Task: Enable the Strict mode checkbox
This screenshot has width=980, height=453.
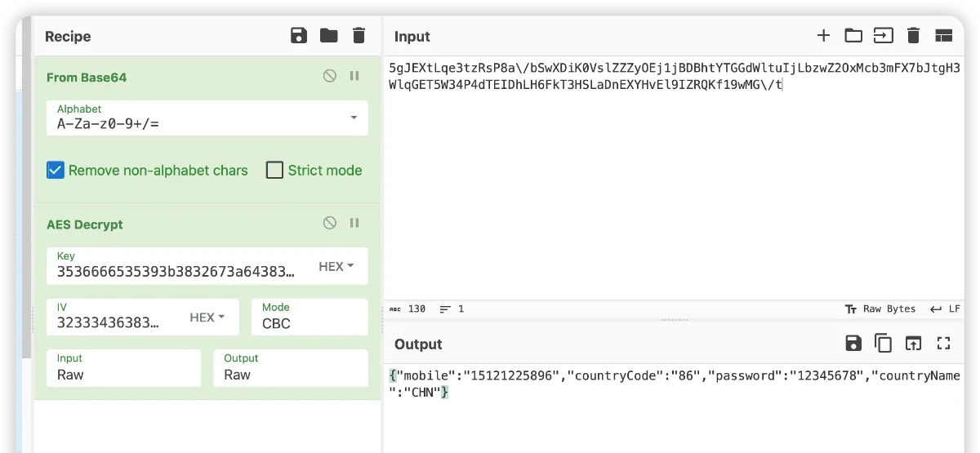Action: (x=274, y=171)
